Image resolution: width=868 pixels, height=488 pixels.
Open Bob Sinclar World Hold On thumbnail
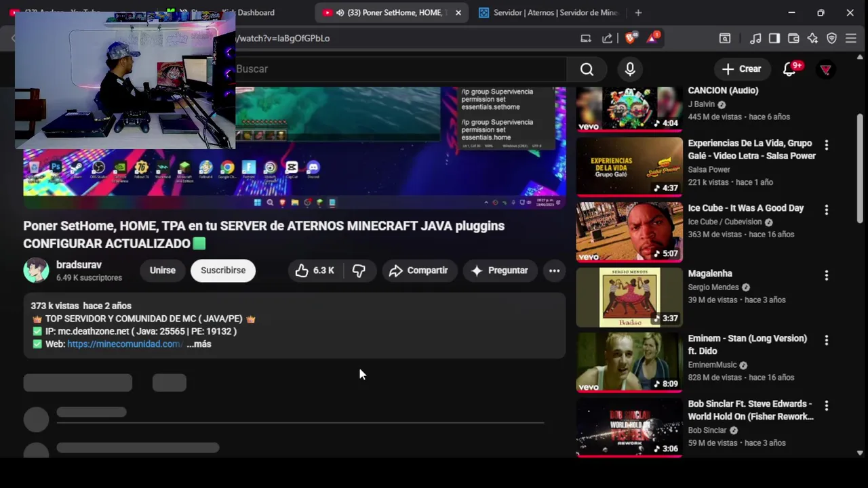(x=629, y=427)
